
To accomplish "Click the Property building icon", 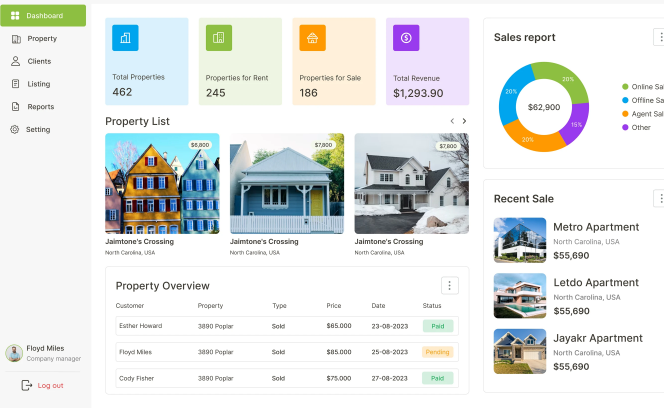I will [16, 39].
